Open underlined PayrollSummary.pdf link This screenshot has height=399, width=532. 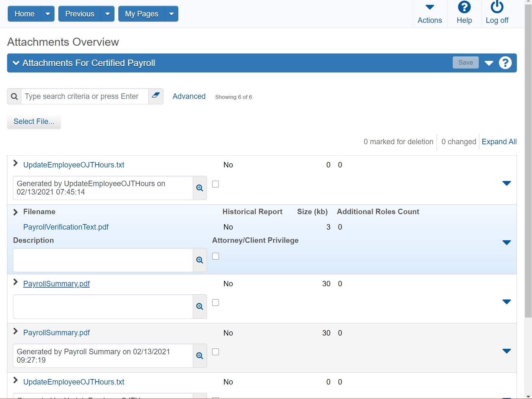56,284
